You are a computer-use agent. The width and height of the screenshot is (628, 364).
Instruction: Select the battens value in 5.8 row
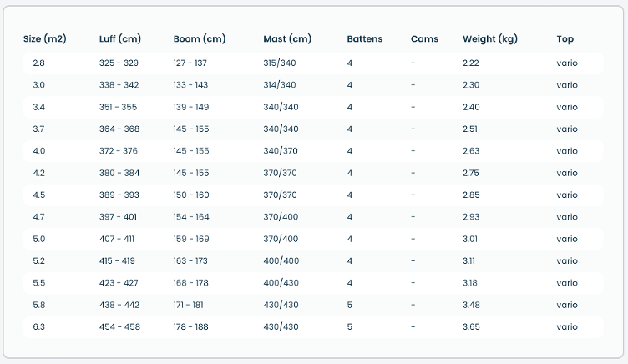pyautogui.click(x=350, y=305)
